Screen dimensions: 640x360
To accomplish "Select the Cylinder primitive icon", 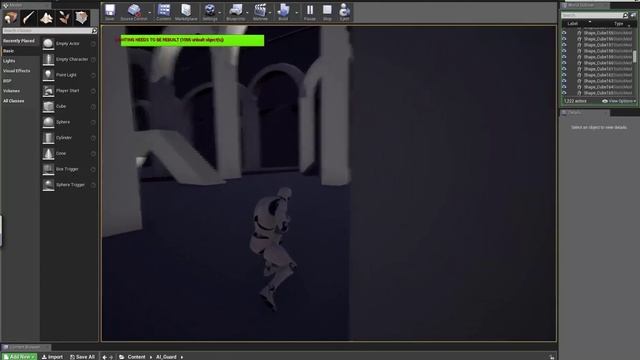I will point(48,138).
